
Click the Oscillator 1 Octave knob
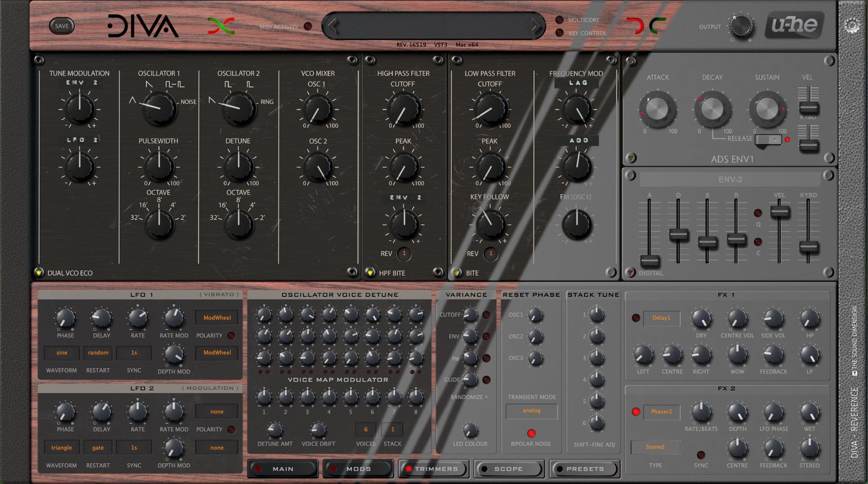click(159, 224)
